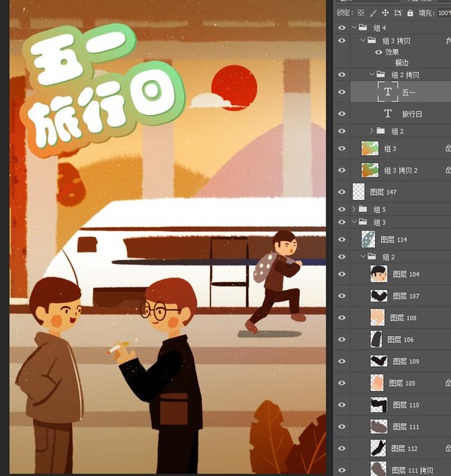Viewport: 451px width, 476px height.
Task: Select layer name 图层 111 拷贝
Action: [x=412, y=470]
